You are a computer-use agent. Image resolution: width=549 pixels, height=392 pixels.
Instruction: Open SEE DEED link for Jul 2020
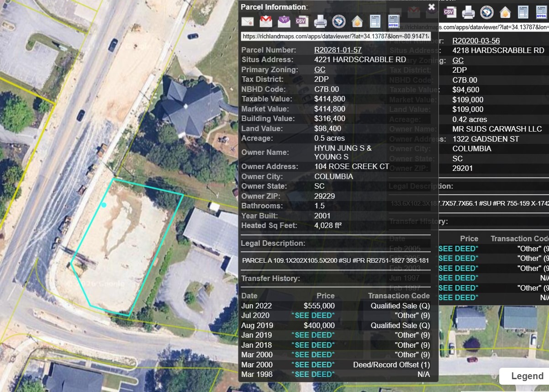coord(313,316)
